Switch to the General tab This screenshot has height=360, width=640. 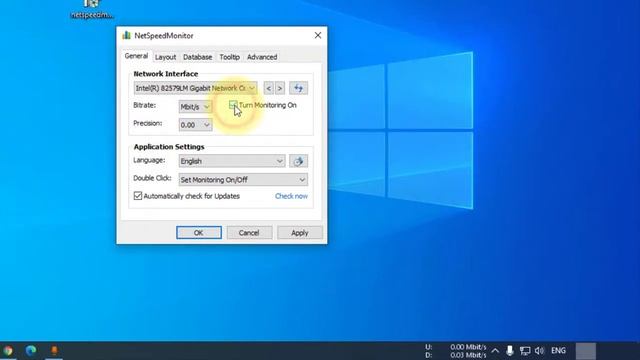(x=136, y=56)
